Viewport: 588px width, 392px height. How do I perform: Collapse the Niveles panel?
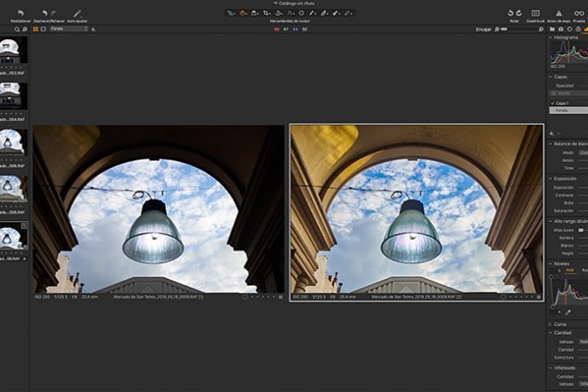tap(551, 264)
